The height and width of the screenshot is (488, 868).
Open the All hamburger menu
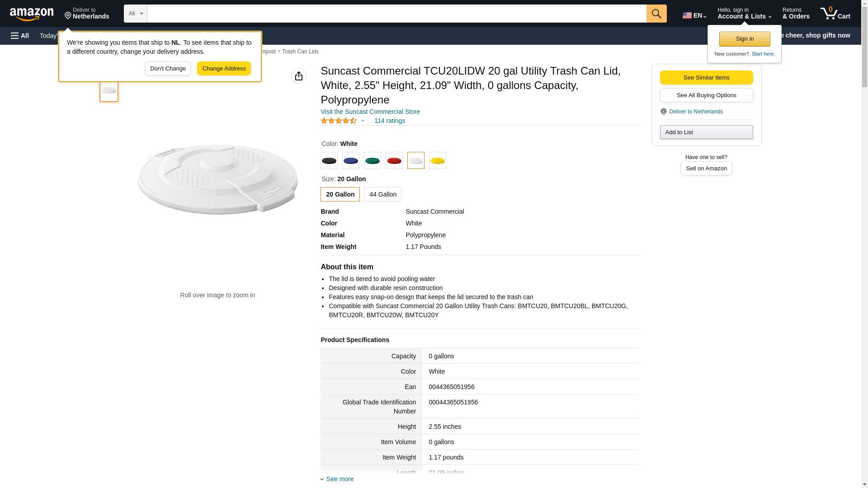[20, 36]
